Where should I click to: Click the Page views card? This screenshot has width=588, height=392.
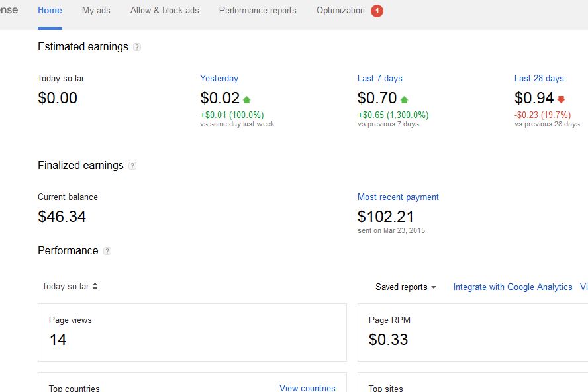192,332
